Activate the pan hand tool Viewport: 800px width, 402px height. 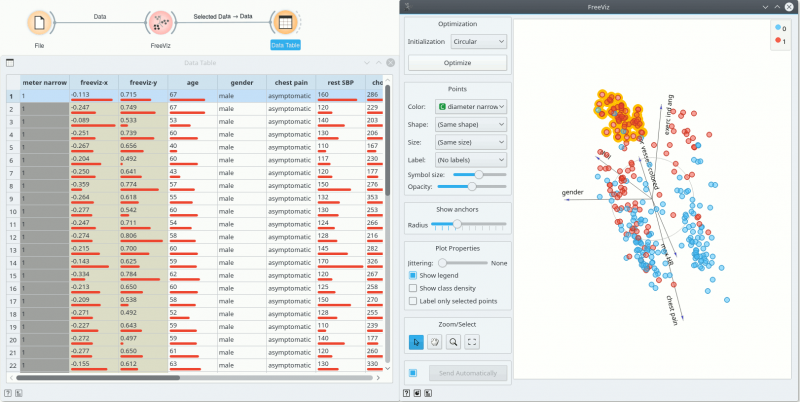[436, 341]
